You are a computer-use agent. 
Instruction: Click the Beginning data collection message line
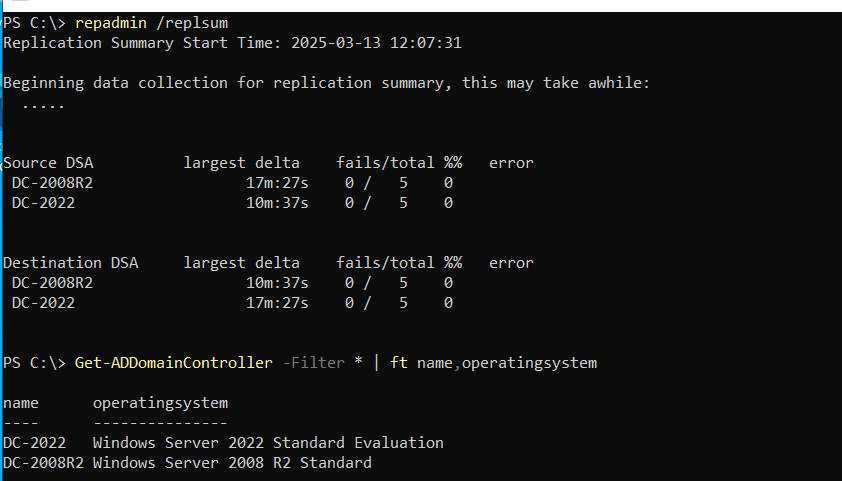click(x=326, y=83)
